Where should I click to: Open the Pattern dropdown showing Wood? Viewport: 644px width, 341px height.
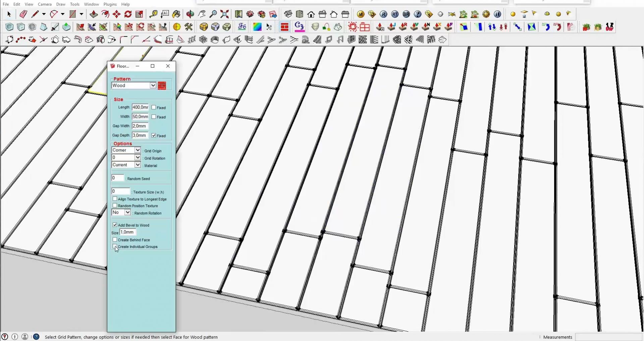pyautogui.click(x=153, y=85)
